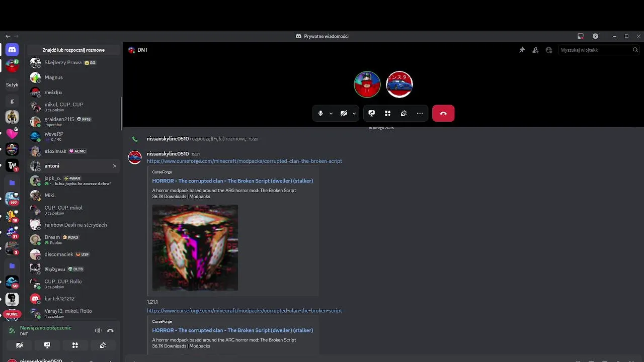Expand upper server folder icon
This screenshot has width=644, height=362.
coord(12,183)
